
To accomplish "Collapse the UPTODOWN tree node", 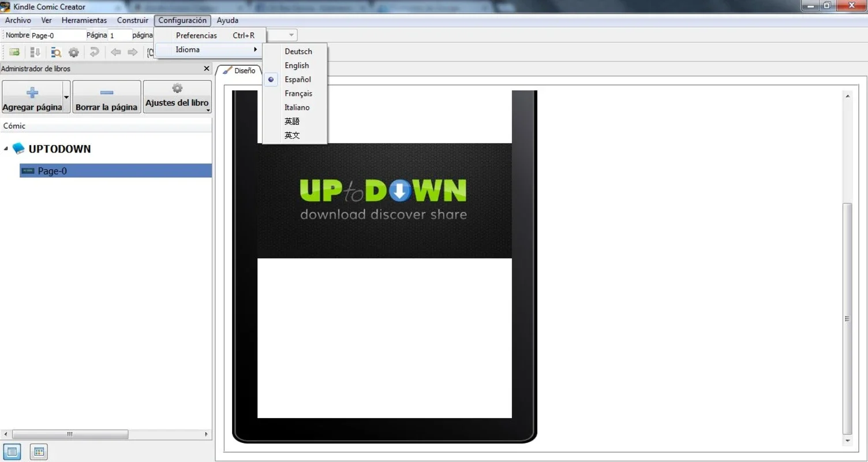I will 6,148.
